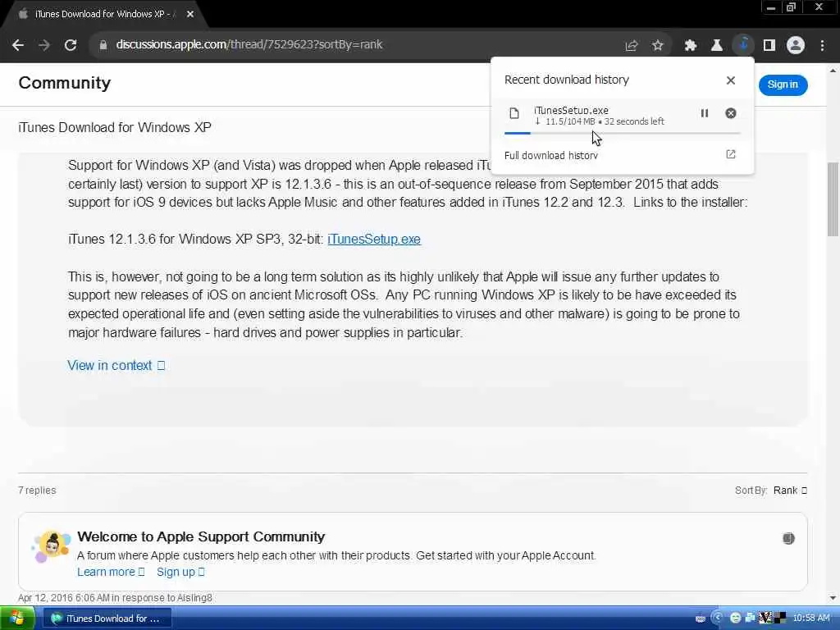
Task: Click the iTunesSetup.exe download progress bar
Action: [x=623, y=133]
